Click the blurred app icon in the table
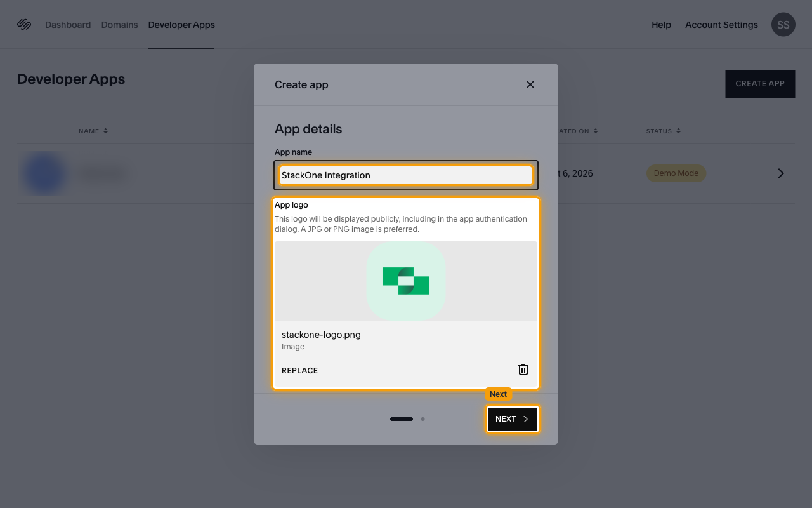Viewport: 812px width, 508px height. click(44, 173)
